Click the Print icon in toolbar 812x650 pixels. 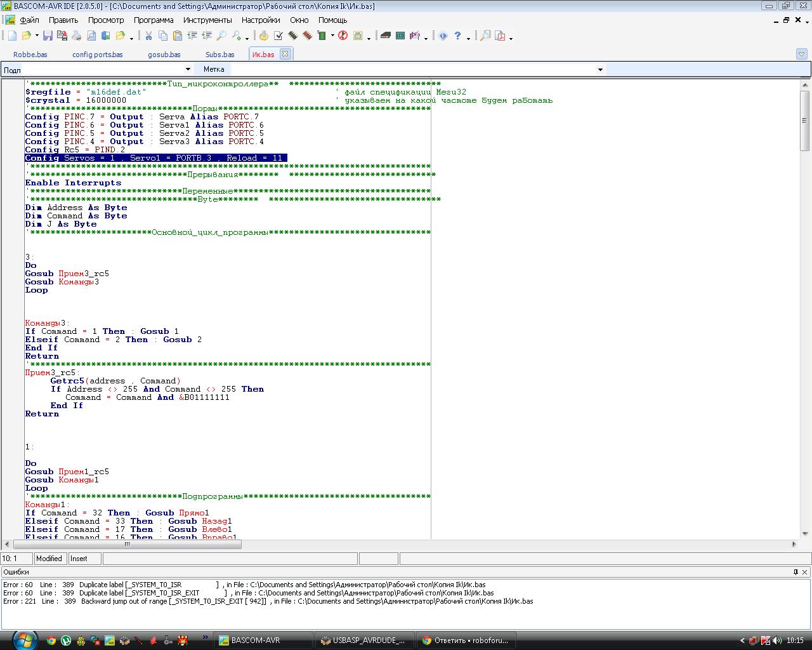pos(76,36)
